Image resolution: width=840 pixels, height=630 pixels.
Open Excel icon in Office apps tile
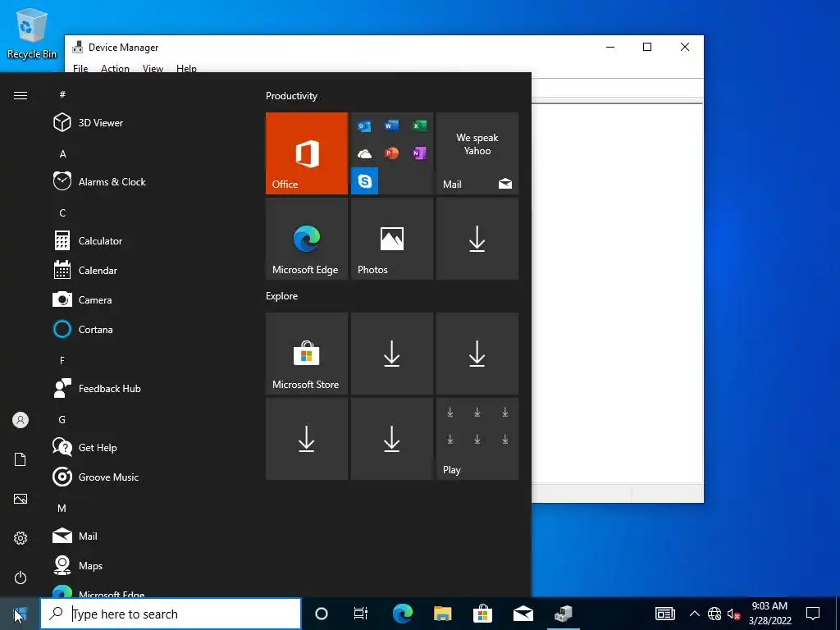[419, 126]
